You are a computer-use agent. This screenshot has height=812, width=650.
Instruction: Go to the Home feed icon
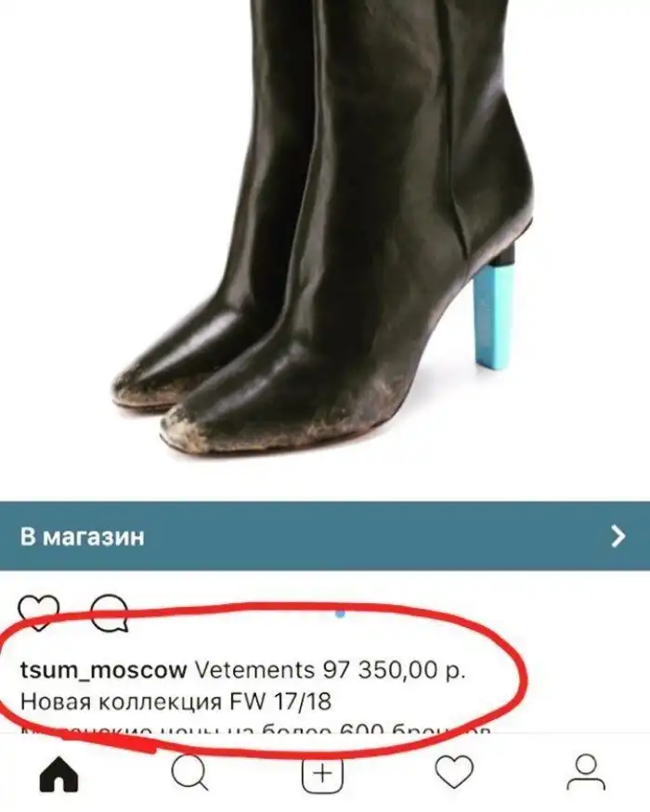[58, 775]
